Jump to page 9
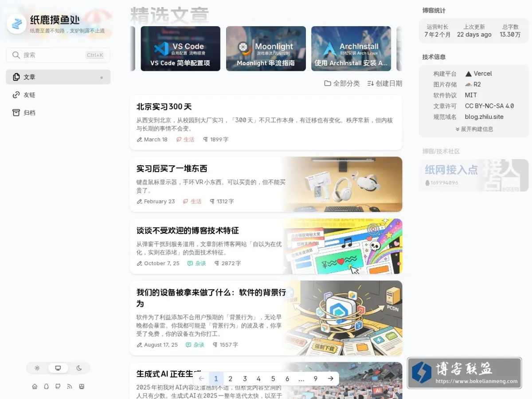This screenshot has height=399, width=532. point(316,379)
